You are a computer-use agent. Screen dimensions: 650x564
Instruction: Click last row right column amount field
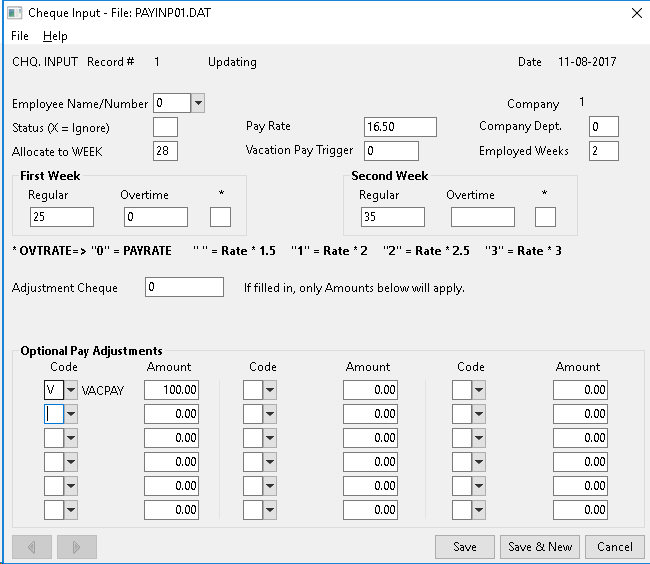[x=580, y=510]
